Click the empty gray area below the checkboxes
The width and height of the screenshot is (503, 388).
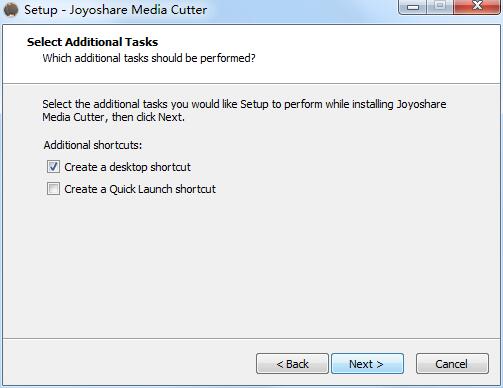pyautogui.click(x=251, y=267)
